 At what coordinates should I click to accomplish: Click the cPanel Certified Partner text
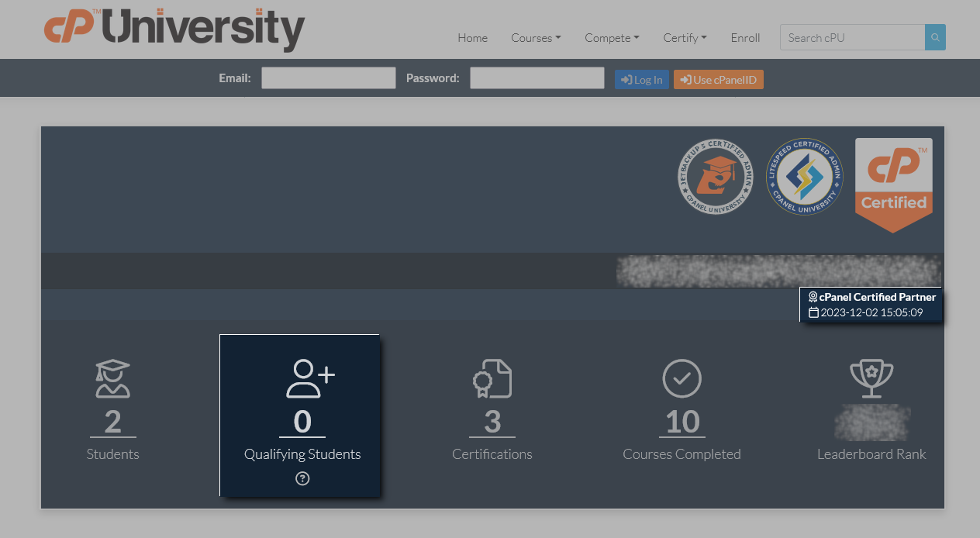pos(878,297)
